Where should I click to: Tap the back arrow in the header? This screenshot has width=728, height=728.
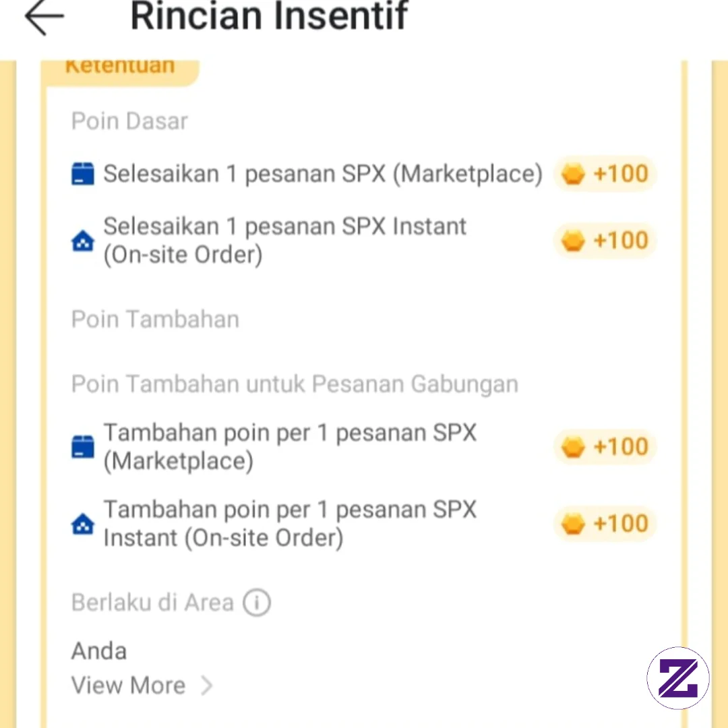click(x=44, y=17)
